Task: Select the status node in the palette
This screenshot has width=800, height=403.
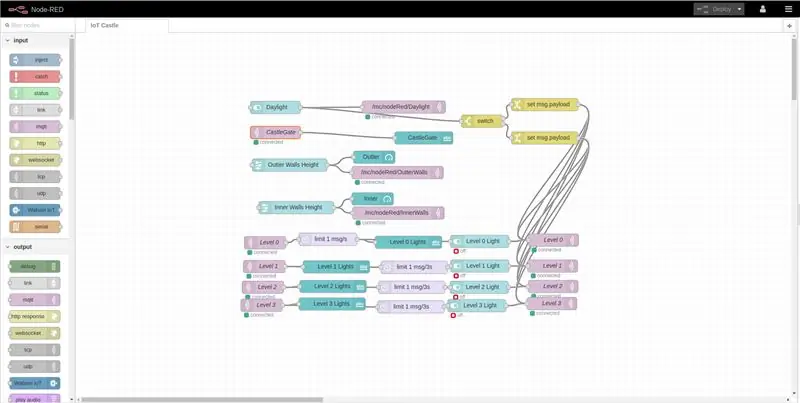Action: tap(35, 93)
